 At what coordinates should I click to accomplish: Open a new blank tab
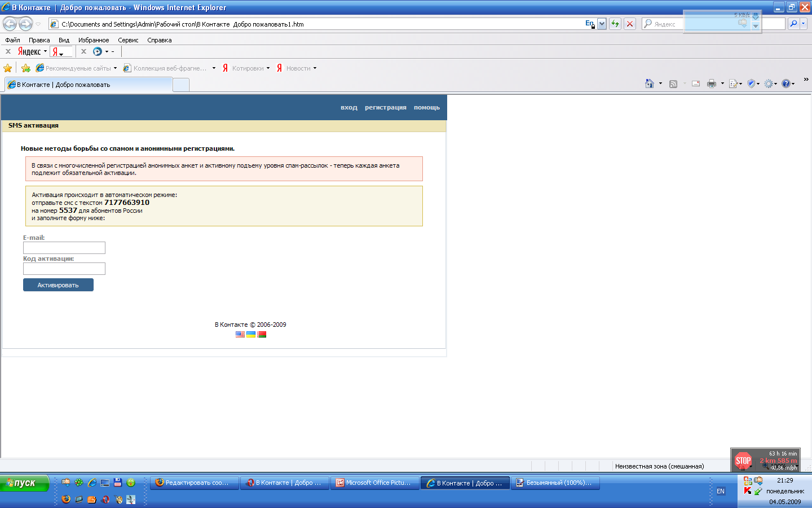pyautogui.click(x=180, y=85)
